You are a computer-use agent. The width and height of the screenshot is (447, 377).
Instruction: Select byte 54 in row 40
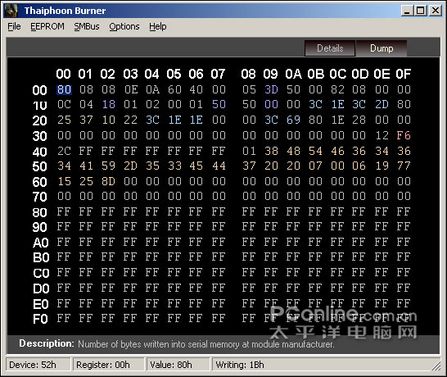coord(315,151)
